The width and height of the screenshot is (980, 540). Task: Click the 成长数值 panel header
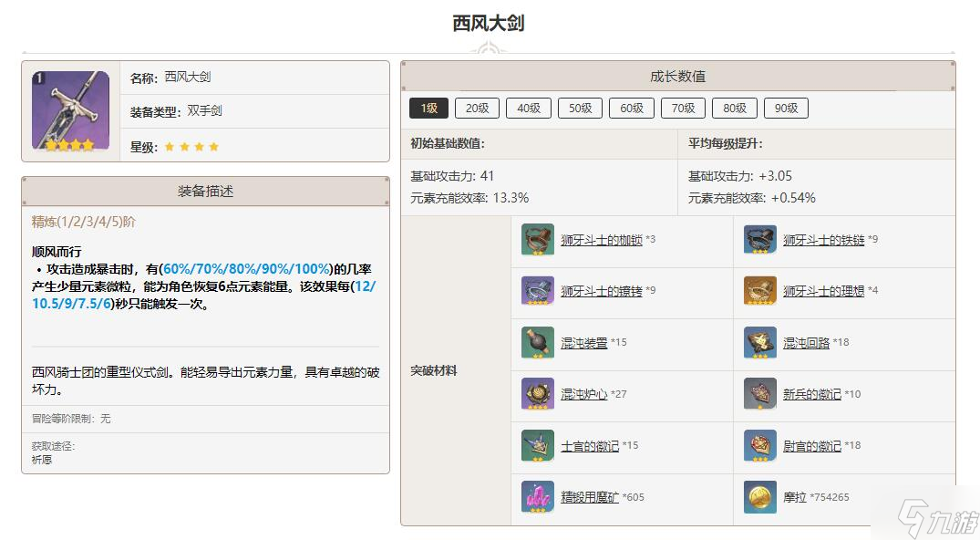click(678, 77)
